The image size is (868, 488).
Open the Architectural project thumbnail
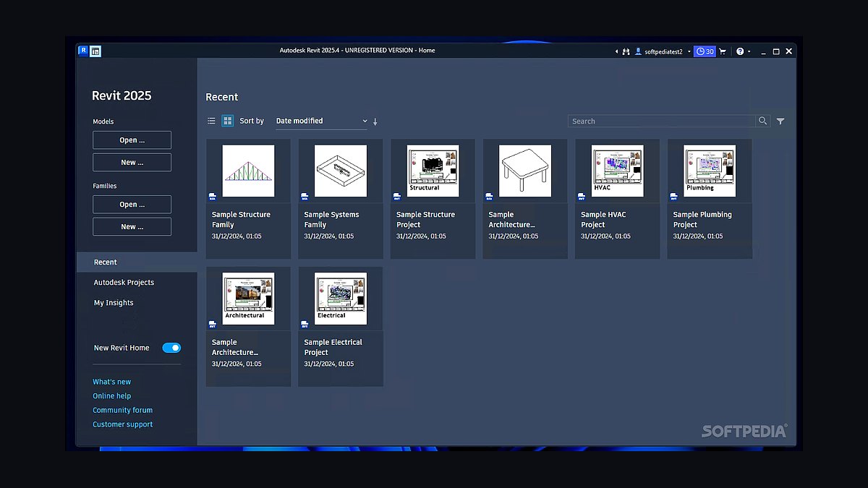(x=248, y=299)
